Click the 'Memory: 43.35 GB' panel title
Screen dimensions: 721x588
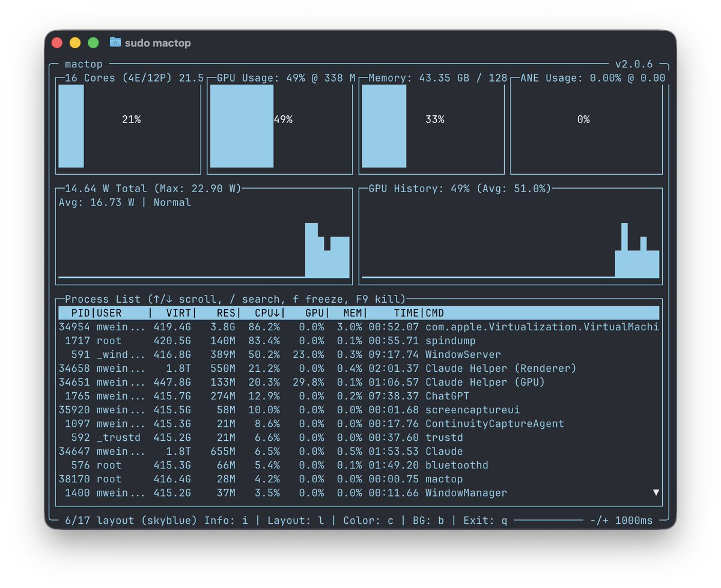[437, 78]
